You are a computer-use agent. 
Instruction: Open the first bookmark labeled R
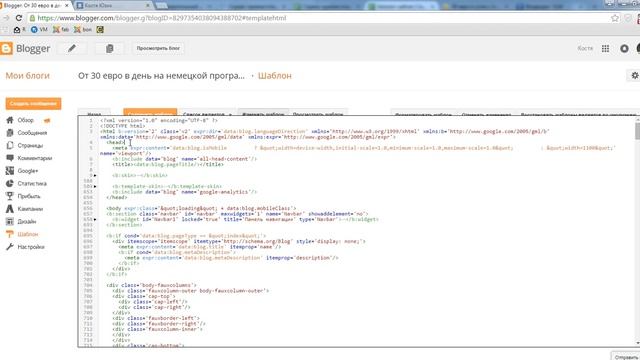click(20, 29)
